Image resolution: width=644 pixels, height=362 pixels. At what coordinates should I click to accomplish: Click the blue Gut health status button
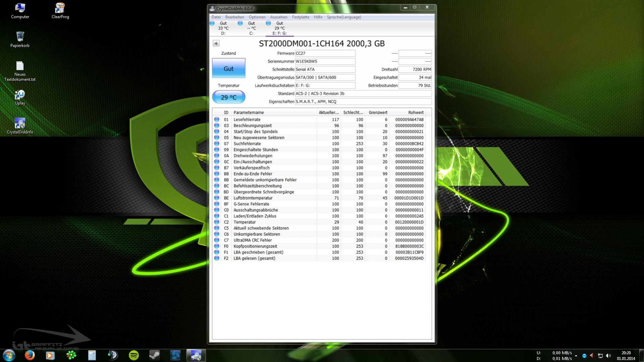229,68
